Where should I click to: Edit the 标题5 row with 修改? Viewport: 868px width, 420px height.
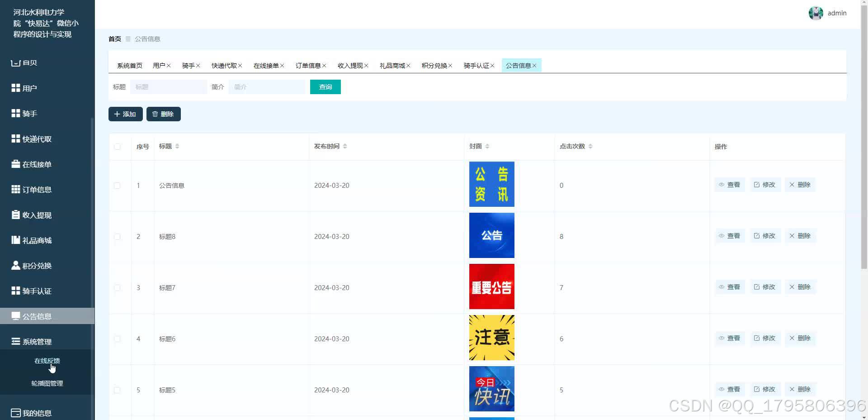765,389
